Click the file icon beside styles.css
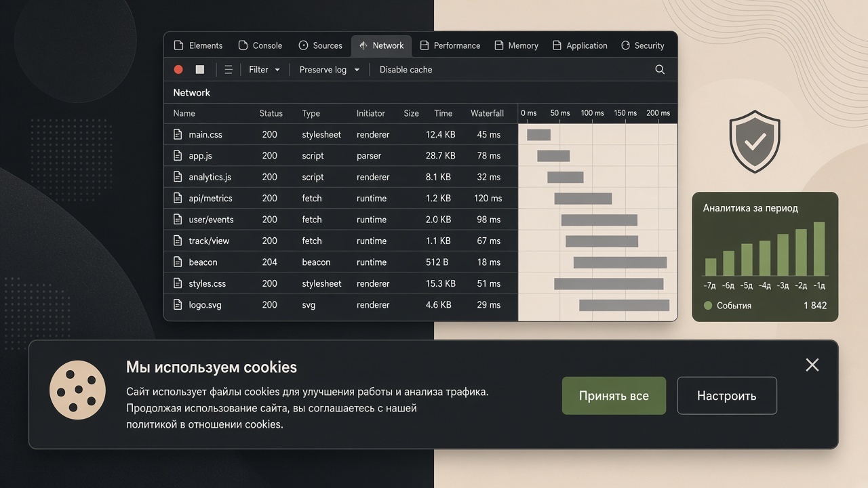Viewport: 868px width, 488px height. pos(178,283)
